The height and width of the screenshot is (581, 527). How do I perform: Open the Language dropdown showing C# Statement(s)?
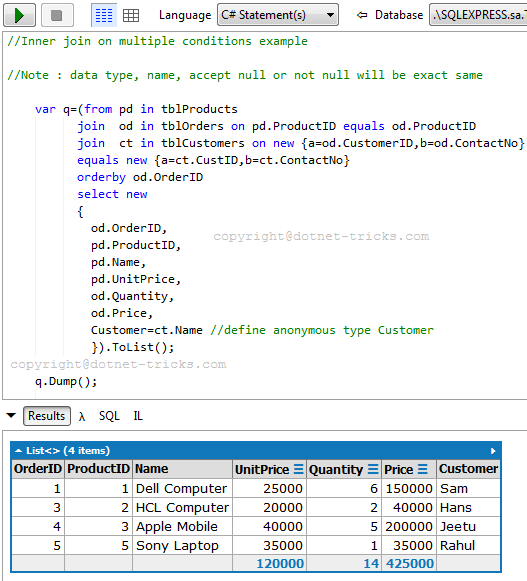(278, 15)
